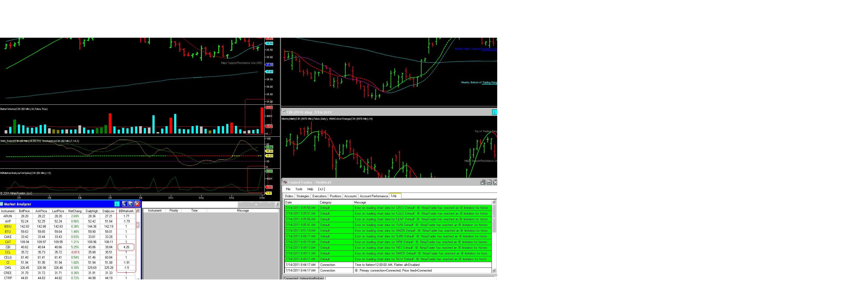Viewport: 868px width, 293px height.
Task: Click the Market Analyzer window title icon
Action: coord(2,204)
